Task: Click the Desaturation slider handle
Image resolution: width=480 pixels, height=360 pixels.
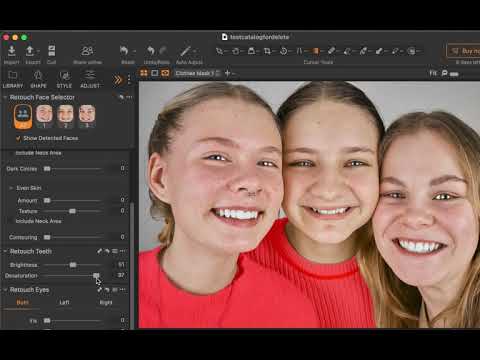Action: click(x=96, y=275)
